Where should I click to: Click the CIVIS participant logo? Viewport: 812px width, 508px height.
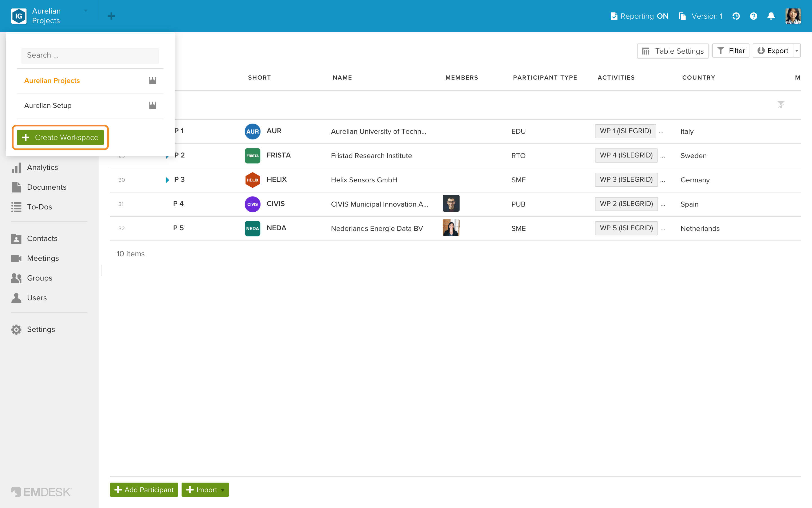pos(252,204)
